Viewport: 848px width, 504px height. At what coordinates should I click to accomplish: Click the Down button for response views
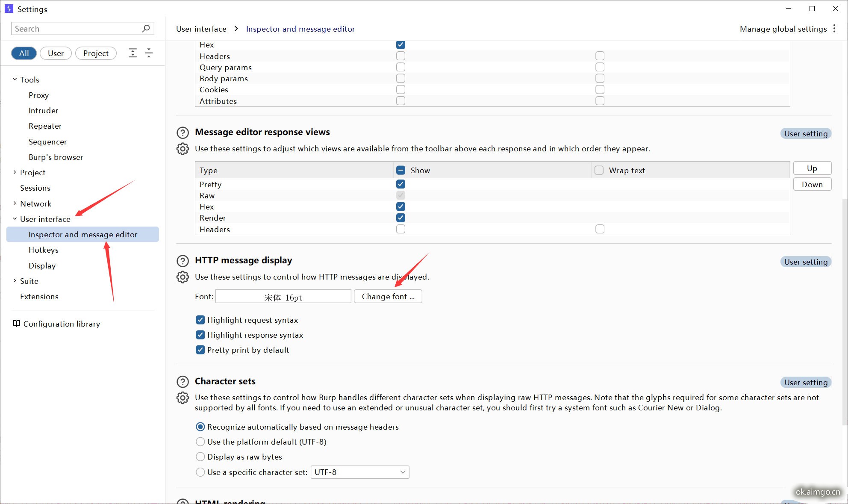[x=812, y=184]
